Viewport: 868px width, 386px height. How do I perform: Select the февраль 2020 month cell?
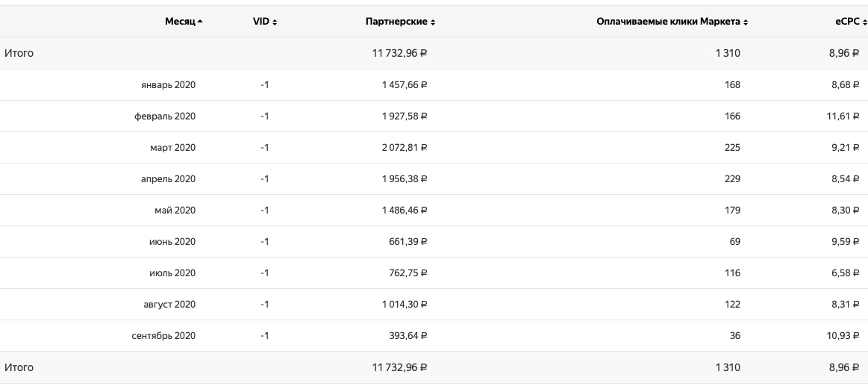point(164,116)
